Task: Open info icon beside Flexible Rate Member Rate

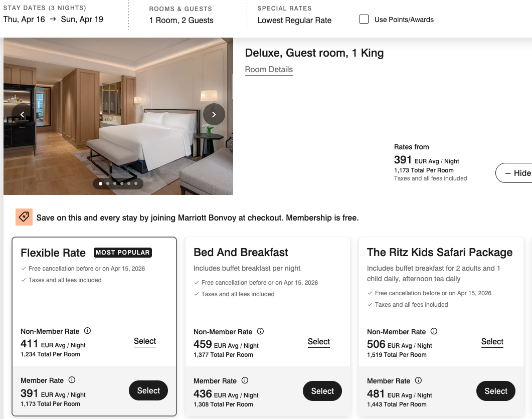Action: point(72,380)
